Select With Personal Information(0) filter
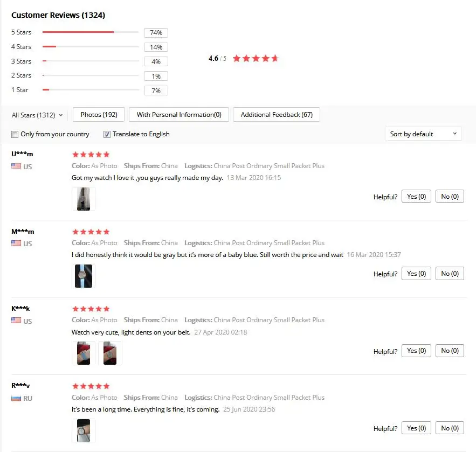 pos(179,115)
